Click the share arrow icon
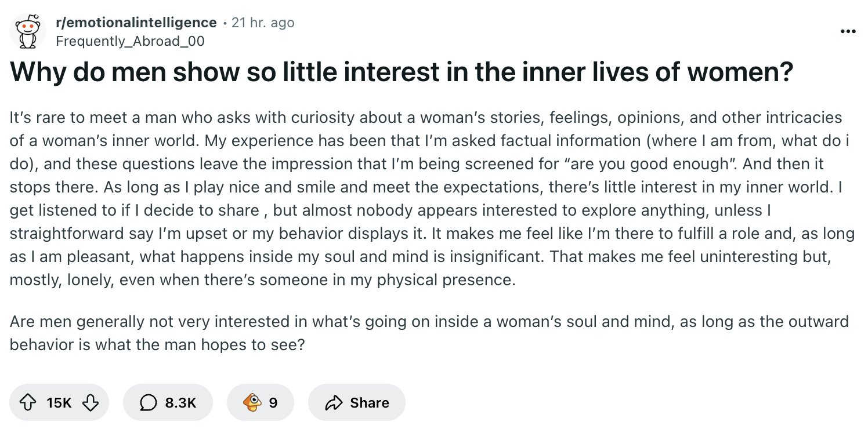 pos(334,402)
